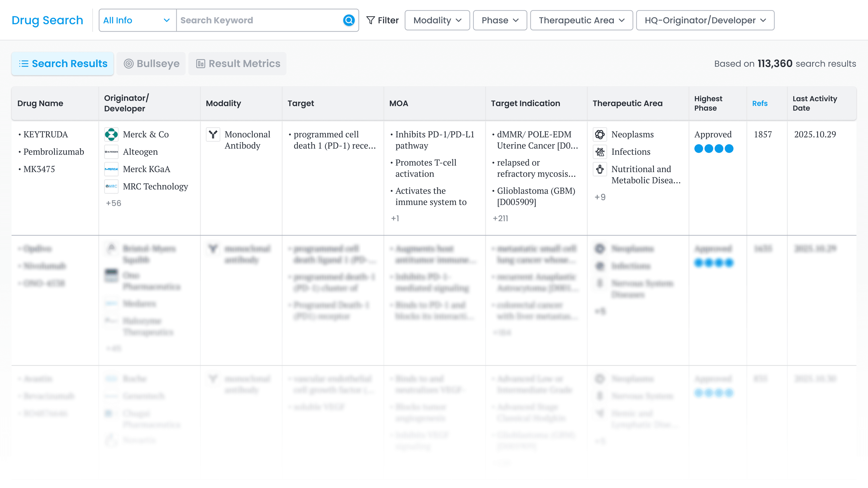The width and height of the screenshot is (868, 488).
Task: Click the Refs column header
Action: (x=760, y=103)
